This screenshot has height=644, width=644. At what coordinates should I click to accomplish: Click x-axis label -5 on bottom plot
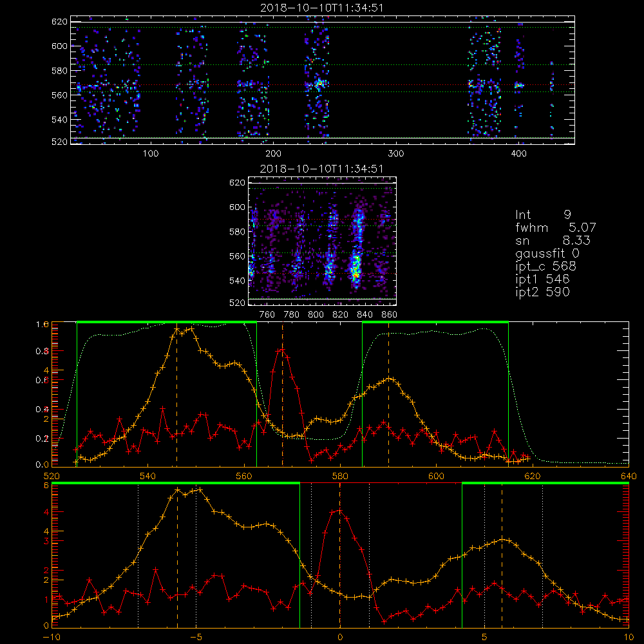click(196, 638)
